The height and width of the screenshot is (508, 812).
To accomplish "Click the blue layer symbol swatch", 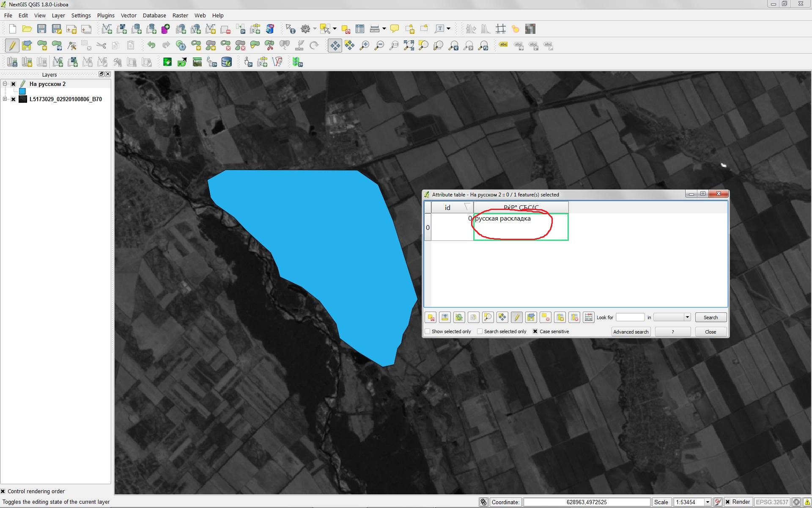I will coord(22,91).
